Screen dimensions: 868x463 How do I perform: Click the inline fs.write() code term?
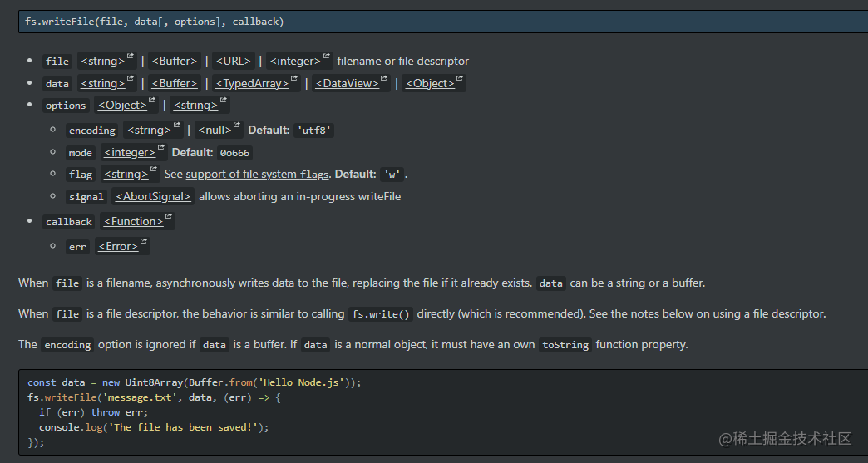(x=381, y=314)
